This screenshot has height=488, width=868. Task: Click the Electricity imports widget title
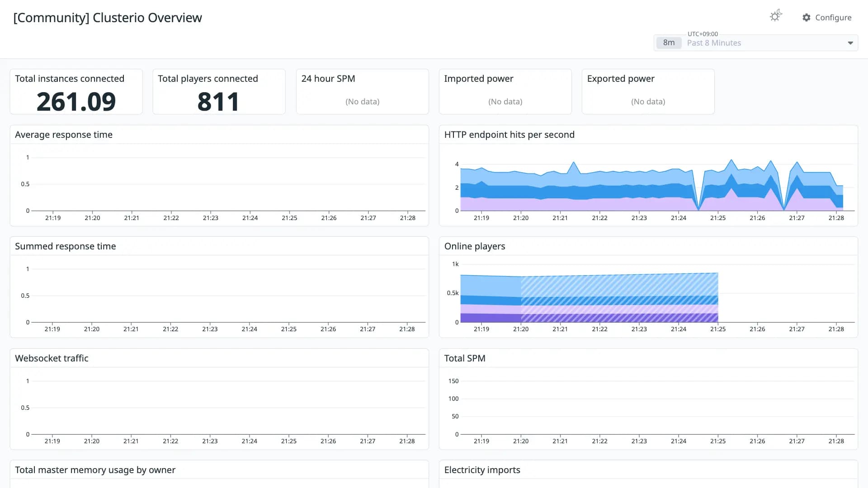pyautogui.click(x=482, y=470)
